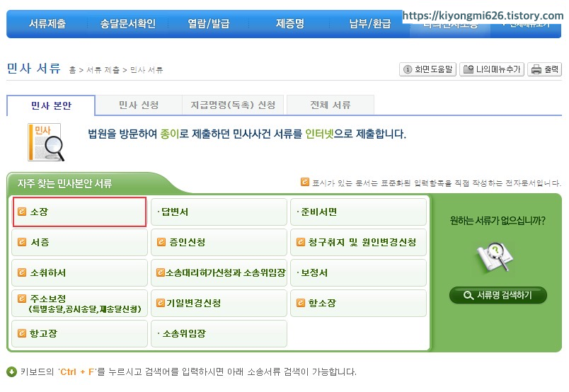The height and width of the screenshot is (392, 569).
Task: Click the info icon on 화면도움말
Action: [x=408, y=69]
